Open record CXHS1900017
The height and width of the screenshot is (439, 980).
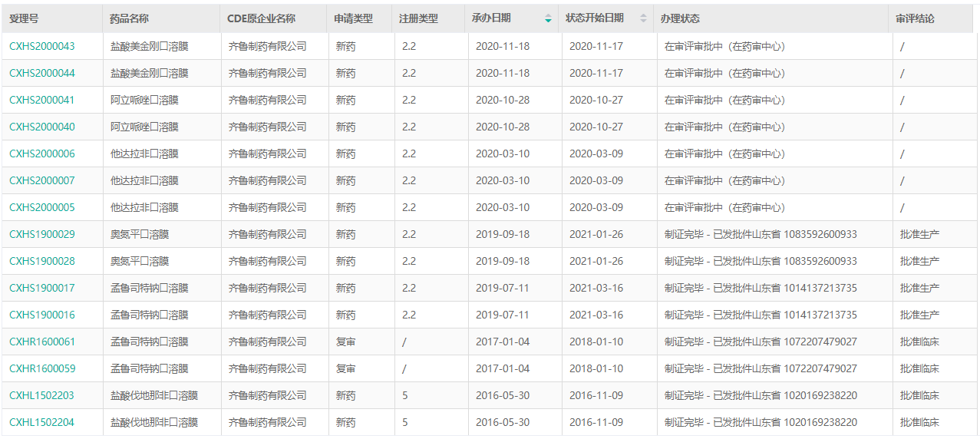click(42, 288)
